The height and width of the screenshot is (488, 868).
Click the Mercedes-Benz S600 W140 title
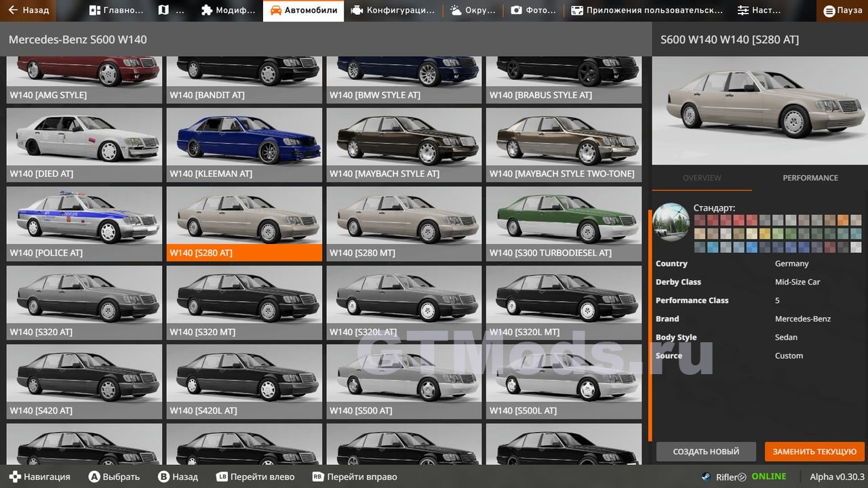(x=77, y=40)
